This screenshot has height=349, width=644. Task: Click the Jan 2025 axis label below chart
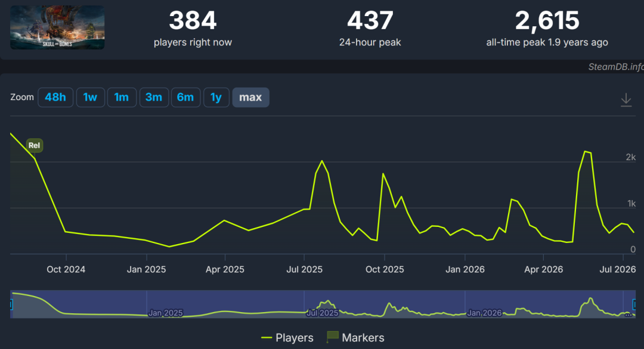146,269
